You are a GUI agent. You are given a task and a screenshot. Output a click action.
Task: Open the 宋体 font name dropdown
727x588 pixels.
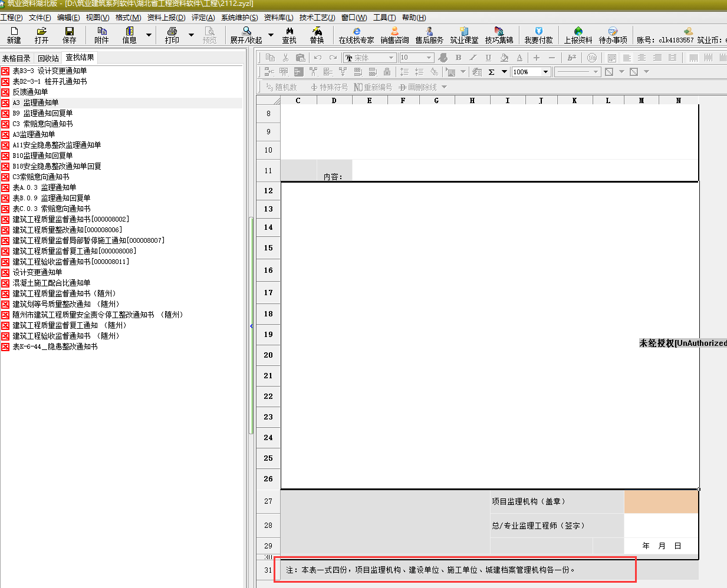(390, 58)
